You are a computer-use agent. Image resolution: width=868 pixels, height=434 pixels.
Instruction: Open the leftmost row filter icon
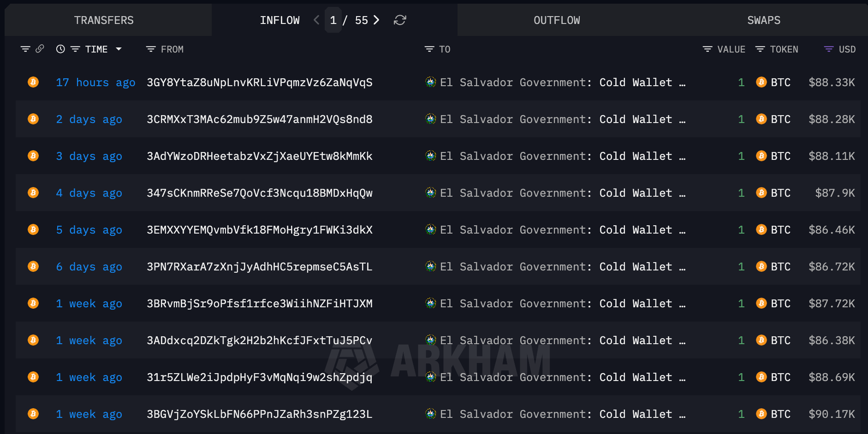coord(25,49)
